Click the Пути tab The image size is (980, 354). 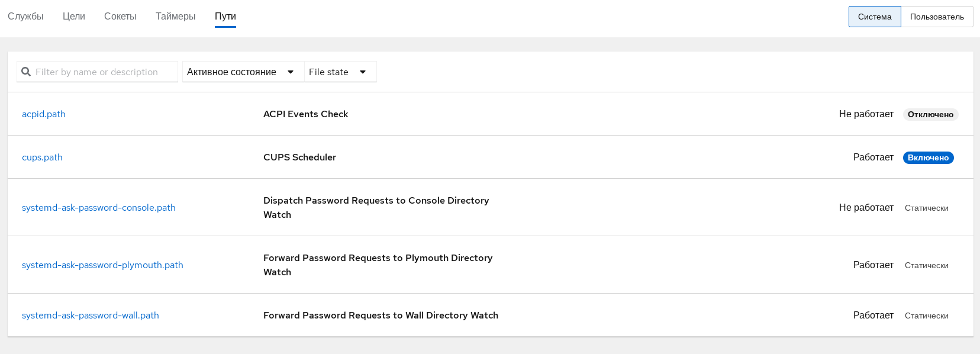pyautogui.click(x=225, y=17)
